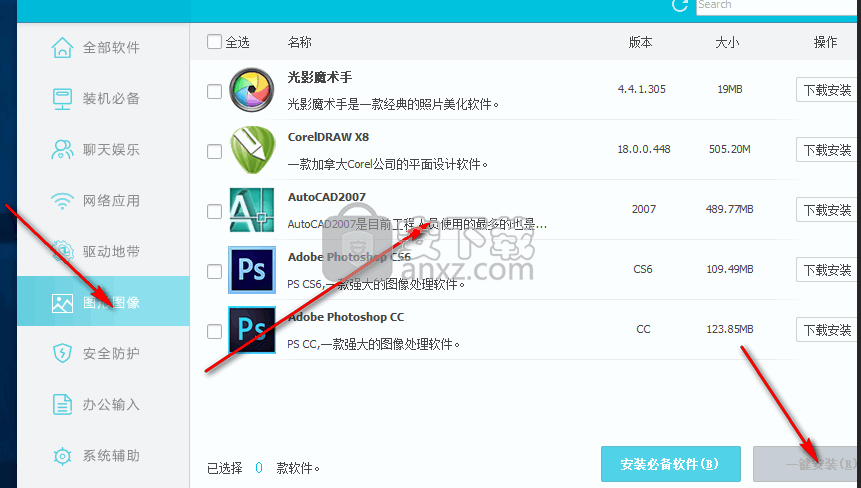Click the 版本 column header
Screen dimensions: 861x488
pyautogui.click(x=640, y=42)
